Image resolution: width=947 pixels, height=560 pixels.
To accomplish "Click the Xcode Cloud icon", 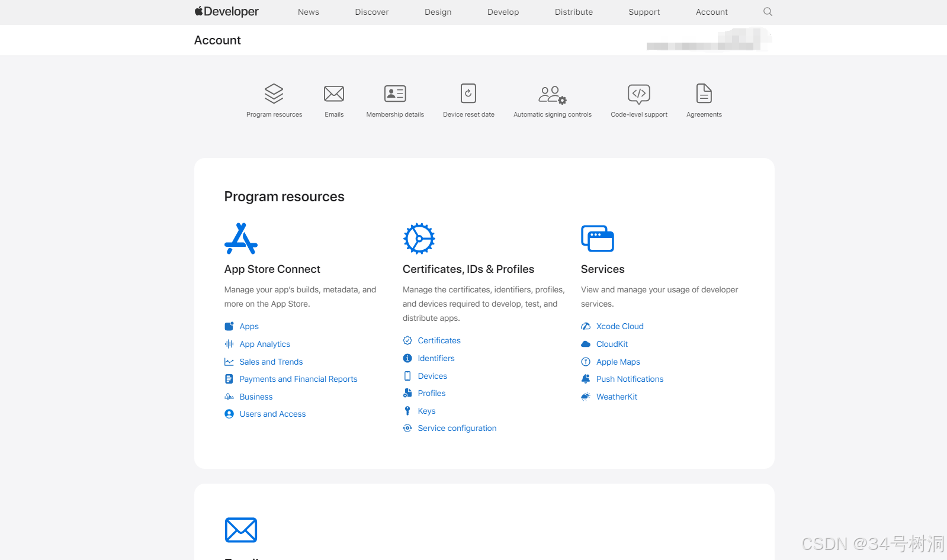I will (586, 326).
